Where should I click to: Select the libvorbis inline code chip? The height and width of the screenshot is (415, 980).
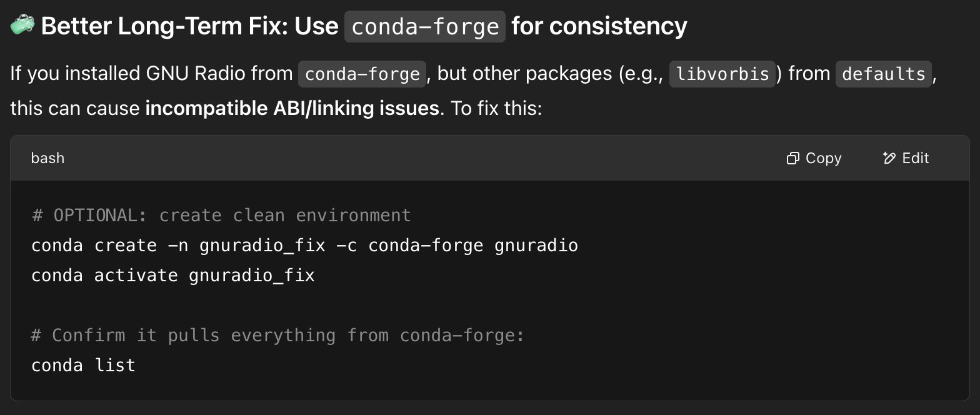click(x=722, y=74)
